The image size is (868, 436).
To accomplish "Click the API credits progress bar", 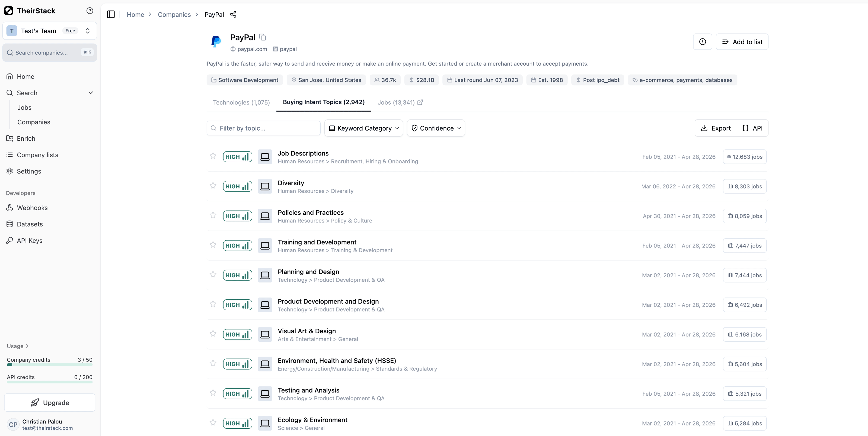I will click(50, 382).
